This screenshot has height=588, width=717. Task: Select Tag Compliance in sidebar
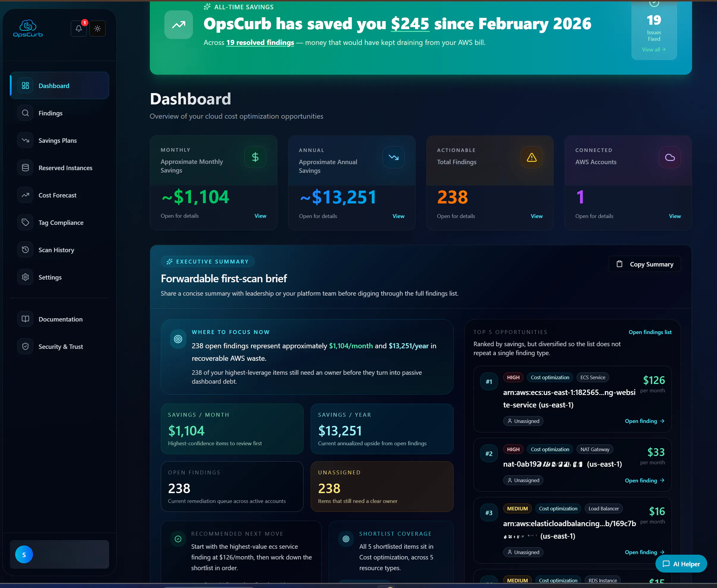coord(59,222)
